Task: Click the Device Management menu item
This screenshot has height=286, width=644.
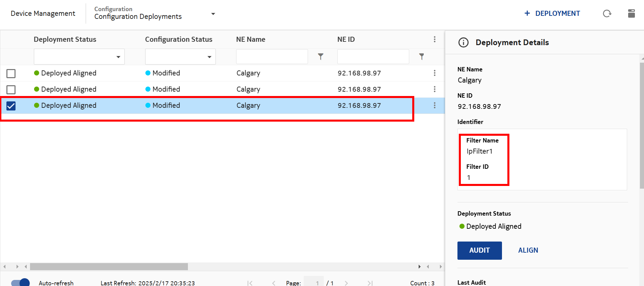Action: coord(43,13)
